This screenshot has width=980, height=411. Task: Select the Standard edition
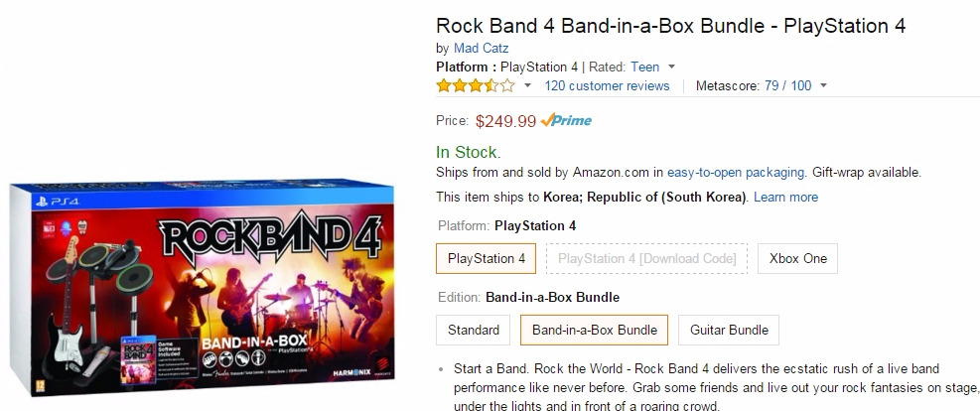(473, 330)
